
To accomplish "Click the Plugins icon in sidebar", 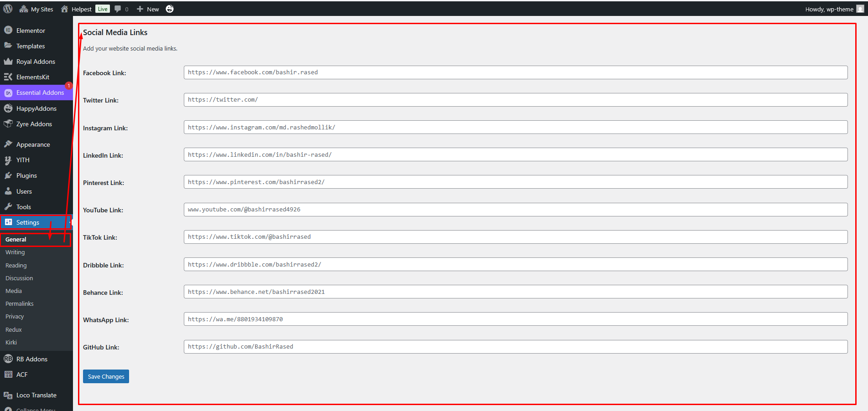I will pos(8,175).
